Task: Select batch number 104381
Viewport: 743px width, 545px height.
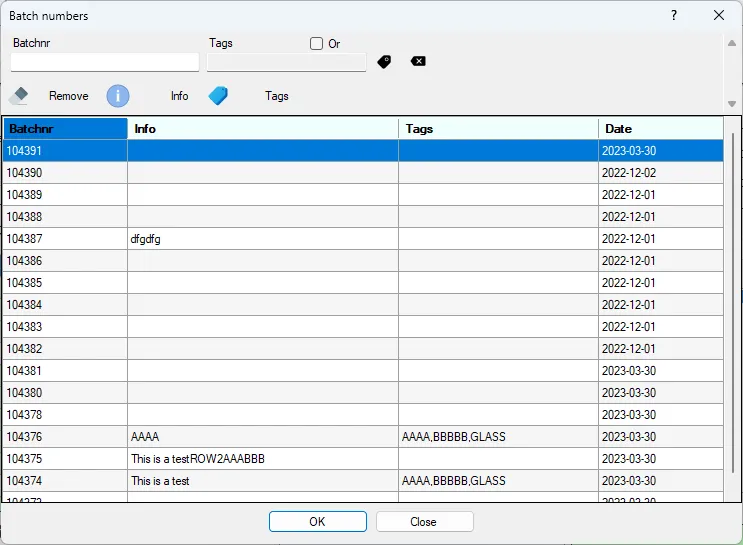Action: (x=65, y=371)
